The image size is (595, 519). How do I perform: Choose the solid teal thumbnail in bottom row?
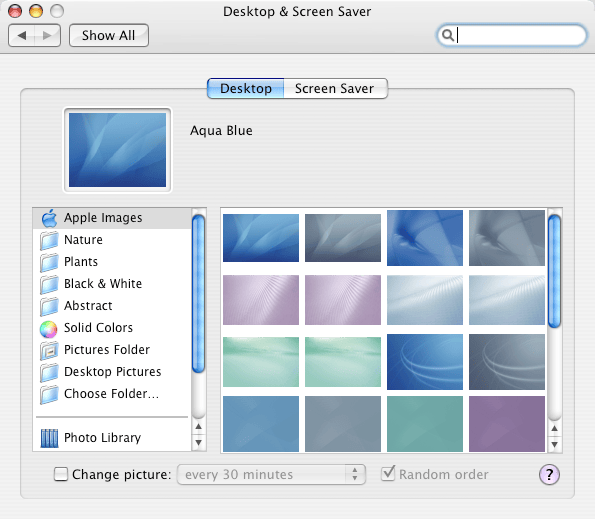[x=425, y=424]
